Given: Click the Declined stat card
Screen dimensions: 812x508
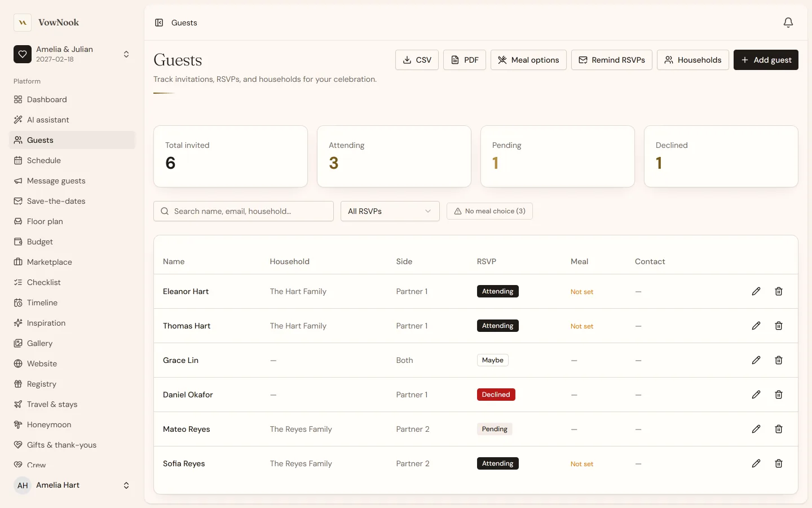Looking at the screenshot, I should point(721,156).
